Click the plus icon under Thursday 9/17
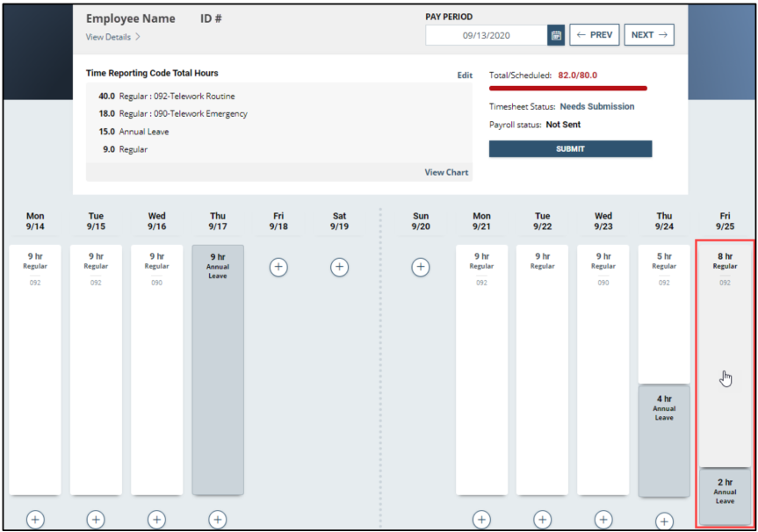 217,519
